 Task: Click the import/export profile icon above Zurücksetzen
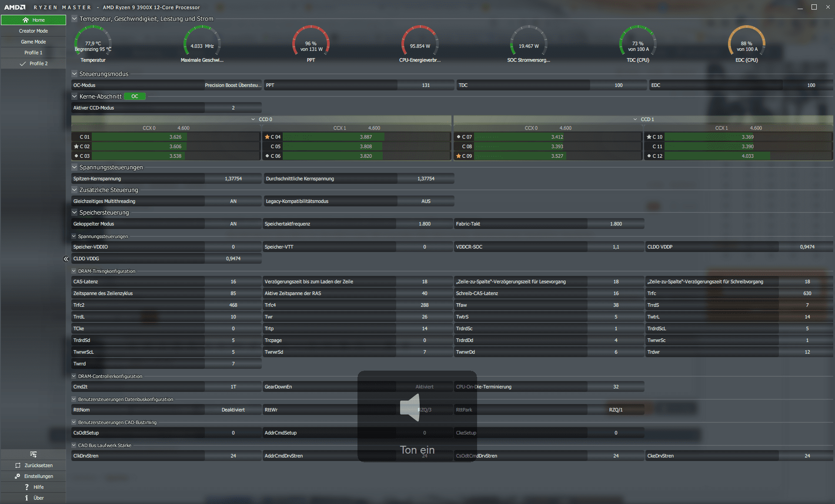click(x=33, y=454)
